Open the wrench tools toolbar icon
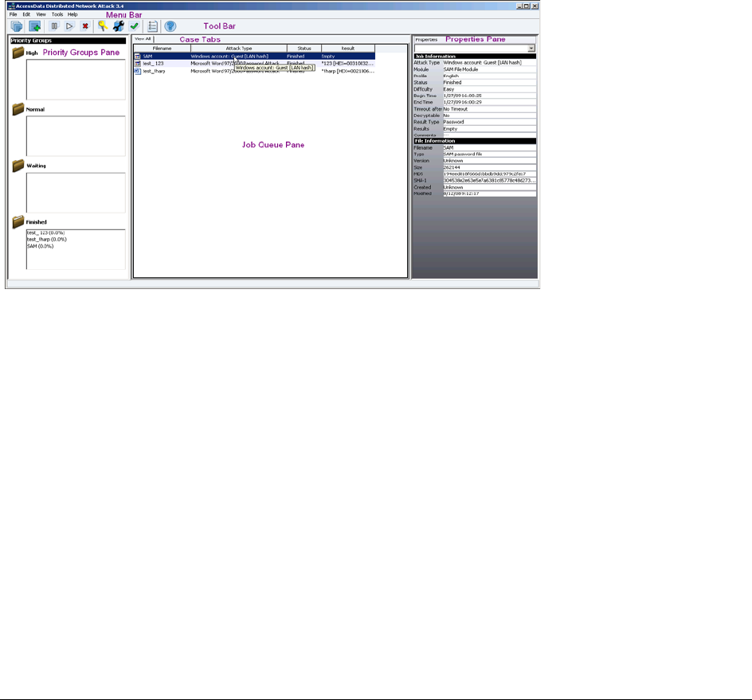The height and width of the screenshot is (700, 752). tap(119, 26)
